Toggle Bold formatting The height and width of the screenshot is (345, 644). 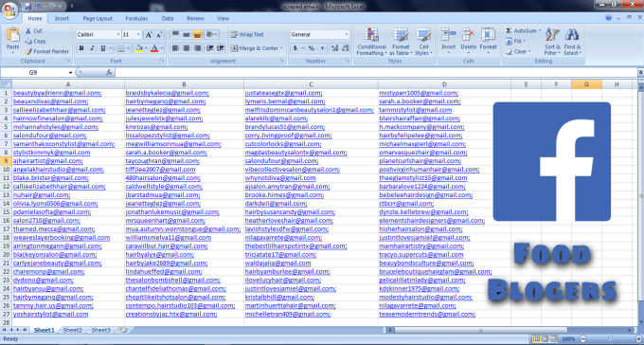click(81, 48)
